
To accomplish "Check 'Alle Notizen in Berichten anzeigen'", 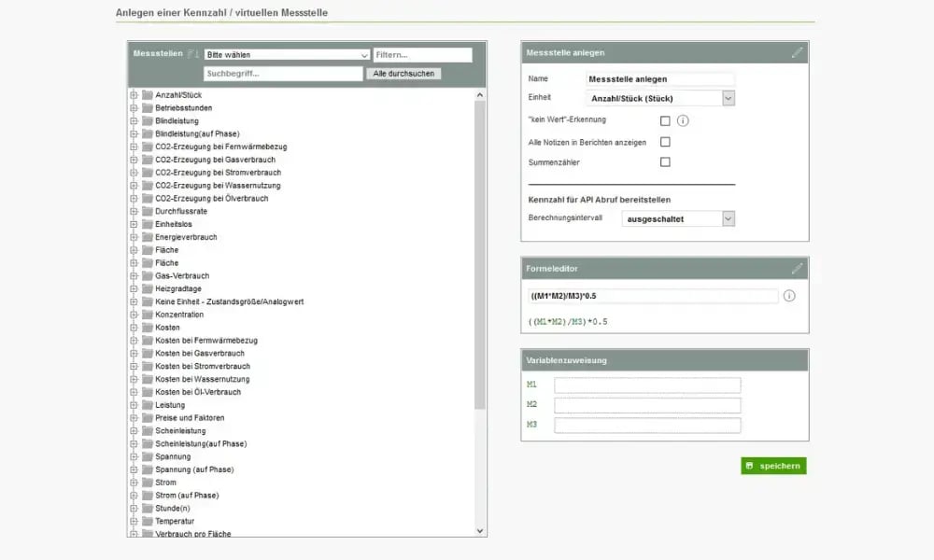I will 666,141.
